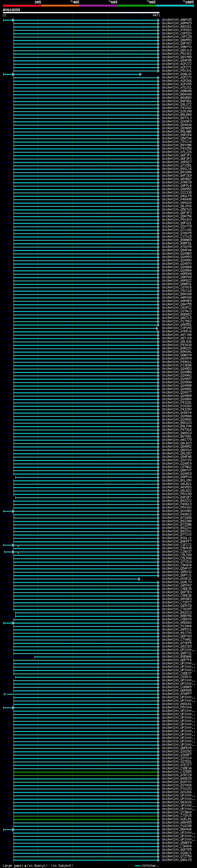This screenshot has height=868, width=197.
Task: Click the =100char. scale legend
Action: point(146,866)
